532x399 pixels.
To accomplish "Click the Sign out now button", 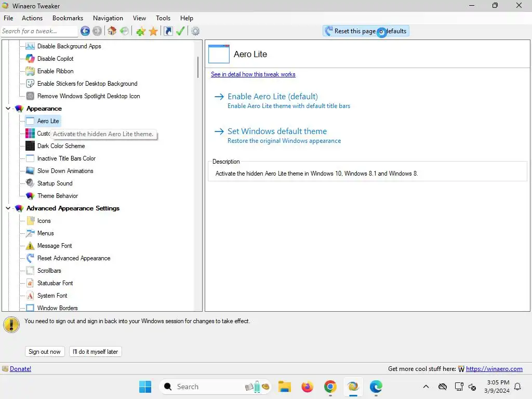I will tap(45, 352).
